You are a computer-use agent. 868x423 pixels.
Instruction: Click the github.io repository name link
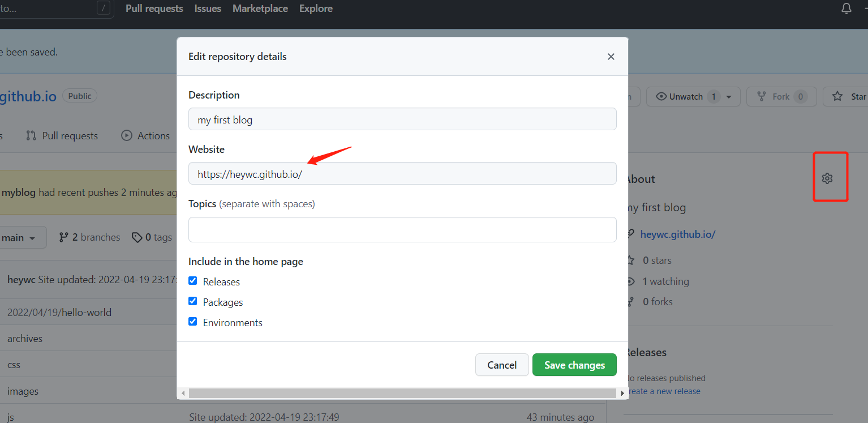[28, 96]
